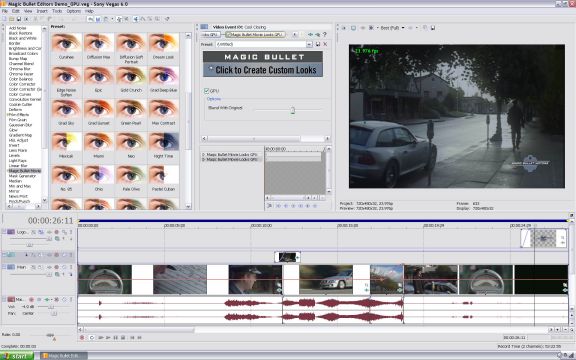576x360 pixels.
Task: Click the Magic Bullet taskbar item
Action: point(64,356)
